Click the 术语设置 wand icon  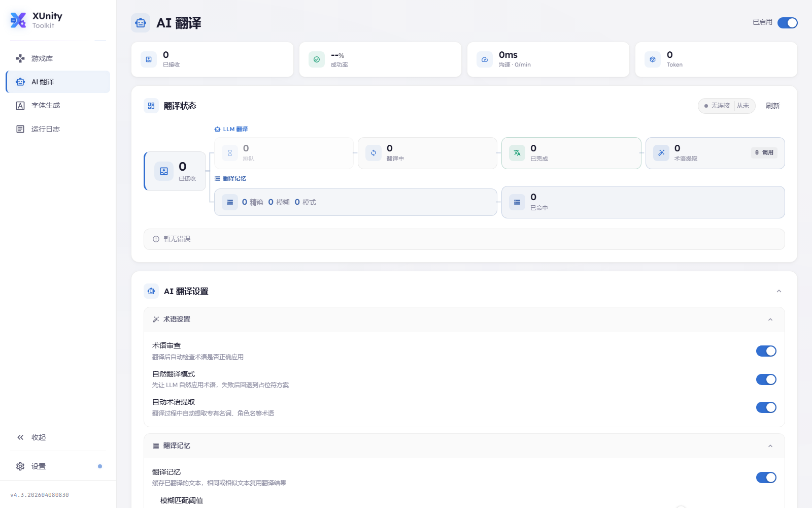pos(156,320)
